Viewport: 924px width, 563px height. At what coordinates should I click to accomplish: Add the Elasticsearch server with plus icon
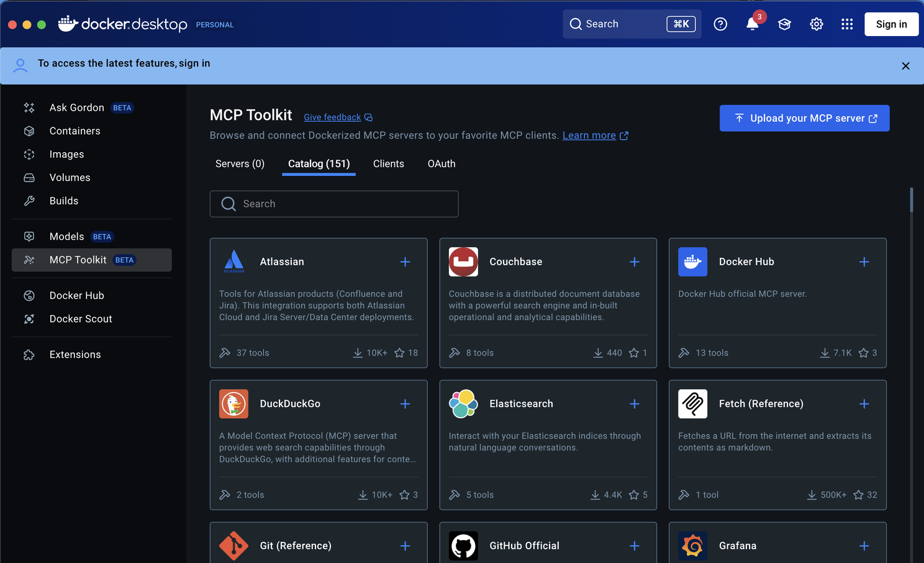[635, 404]
